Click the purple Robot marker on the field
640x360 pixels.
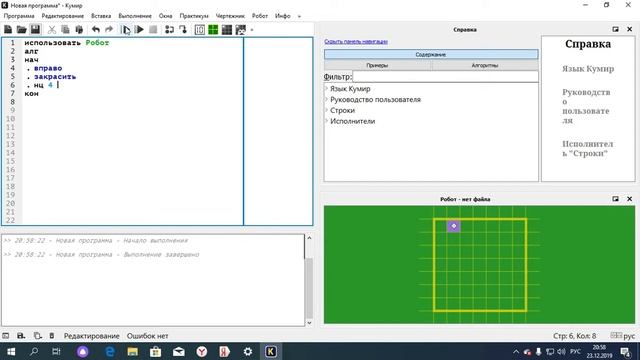point(454,226)
